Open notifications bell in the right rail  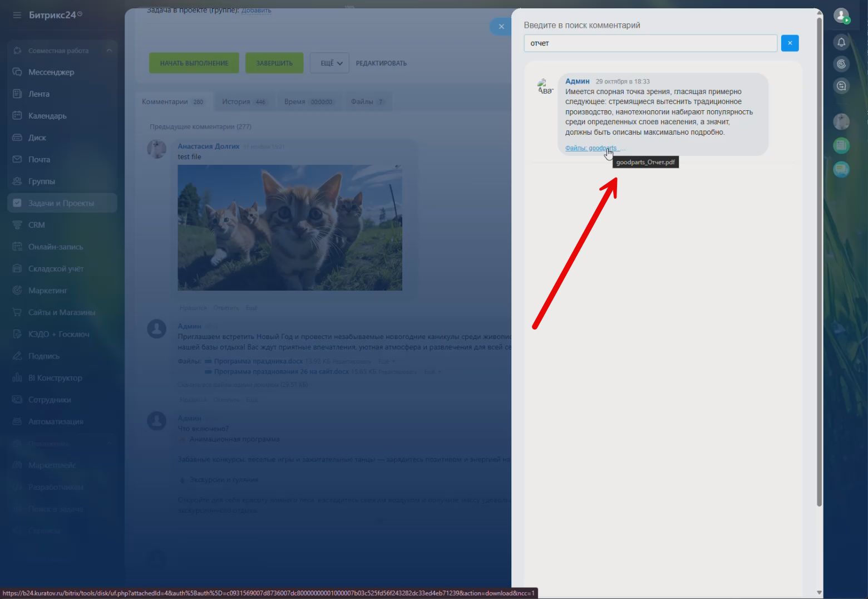tap(841, 42)
